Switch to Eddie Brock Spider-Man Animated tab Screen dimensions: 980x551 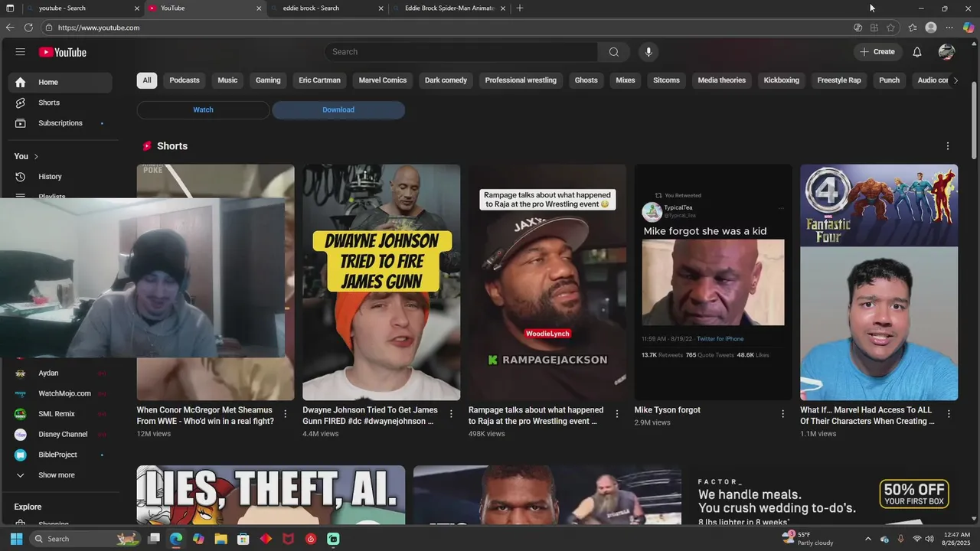point(448,8)
